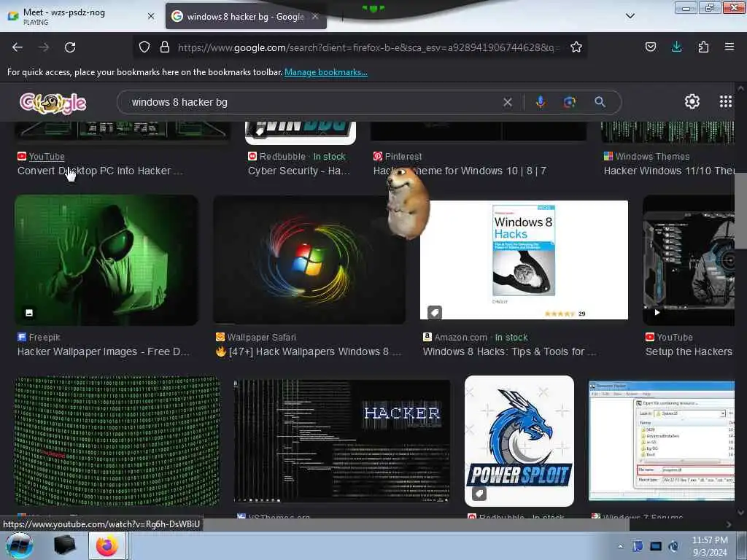The height and width of the screenshot is (560, 747).
Task: Click the Pinterest source label
Action: [403, 157]
